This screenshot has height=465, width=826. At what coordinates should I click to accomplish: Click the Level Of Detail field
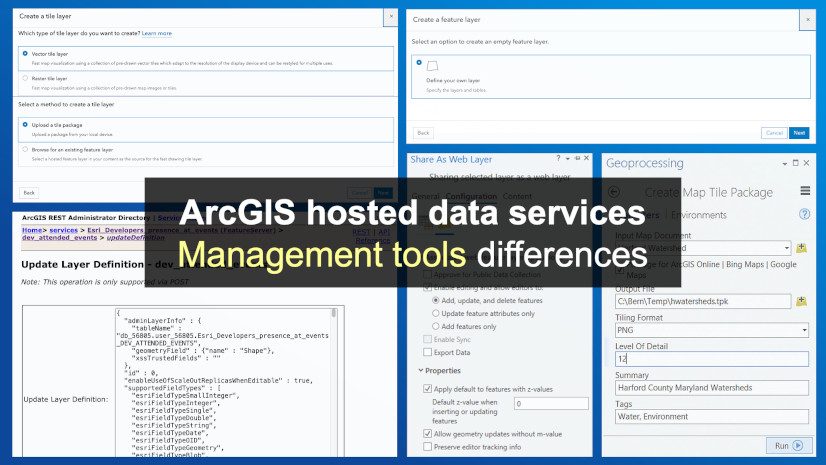coord(712,359)
